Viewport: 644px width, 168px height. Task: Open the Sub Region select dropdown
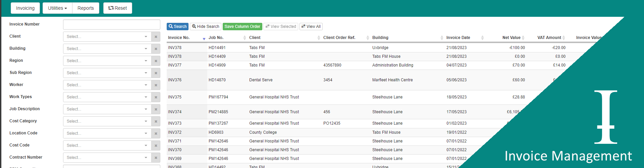107,73
